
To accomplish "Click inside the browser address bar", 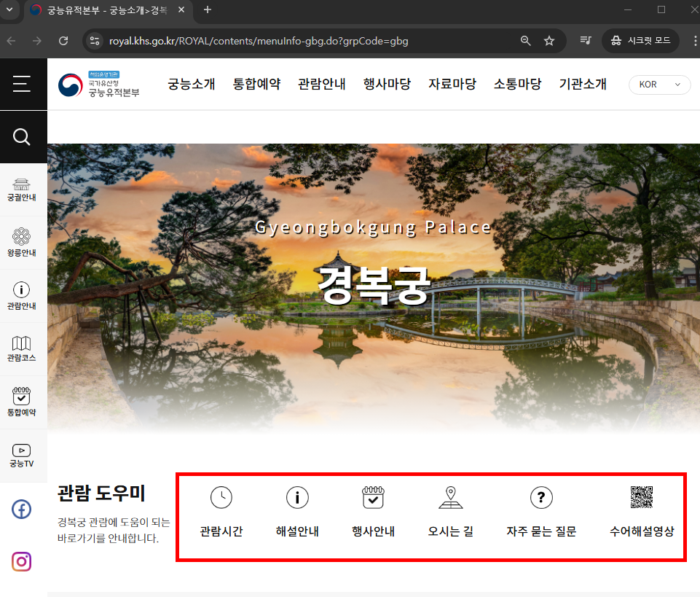I will click(291, 41).
